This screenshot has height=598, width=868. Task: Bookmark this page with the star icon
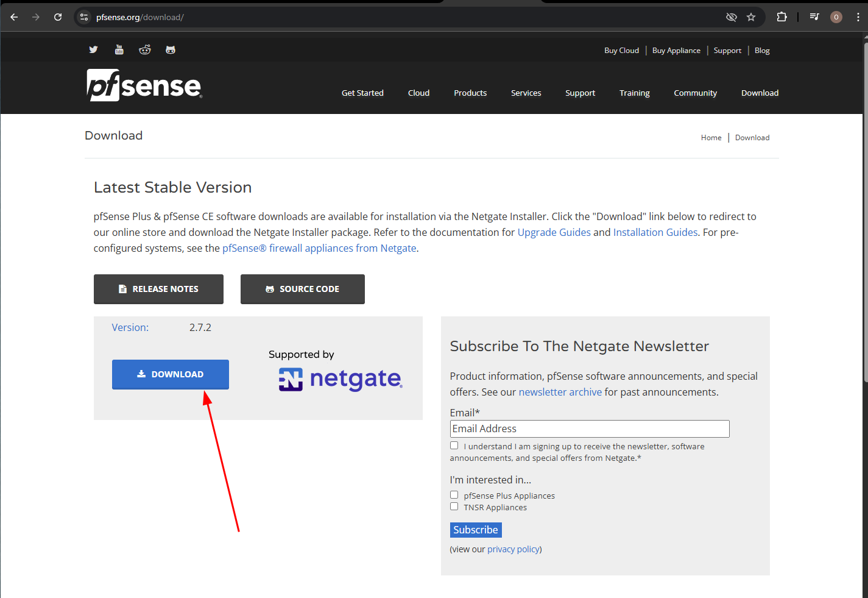pyautogui.click(x=751, y=17)
